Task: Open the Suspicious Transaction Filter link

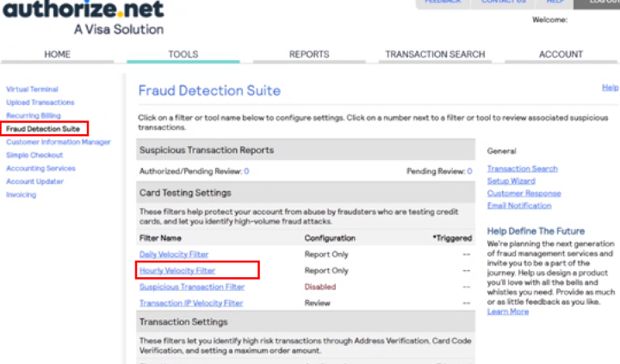Action: (192, 287)
